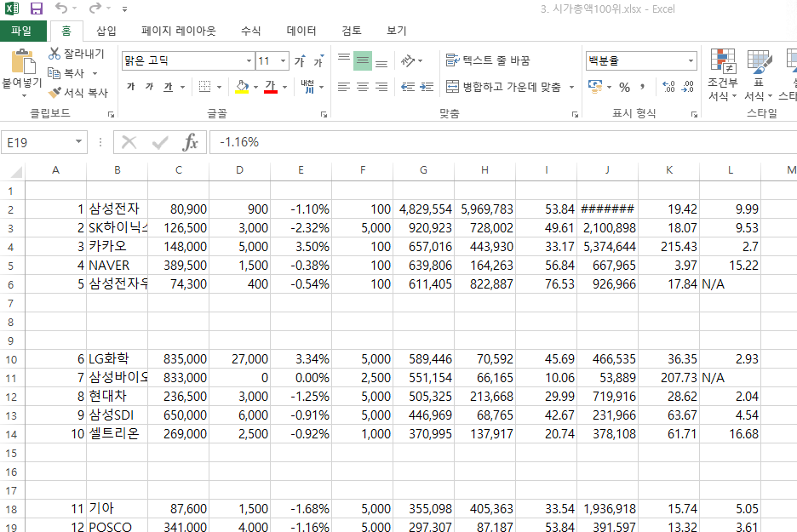
Task: Switch to the 삽입 tab
Action: tap(106, 31)
